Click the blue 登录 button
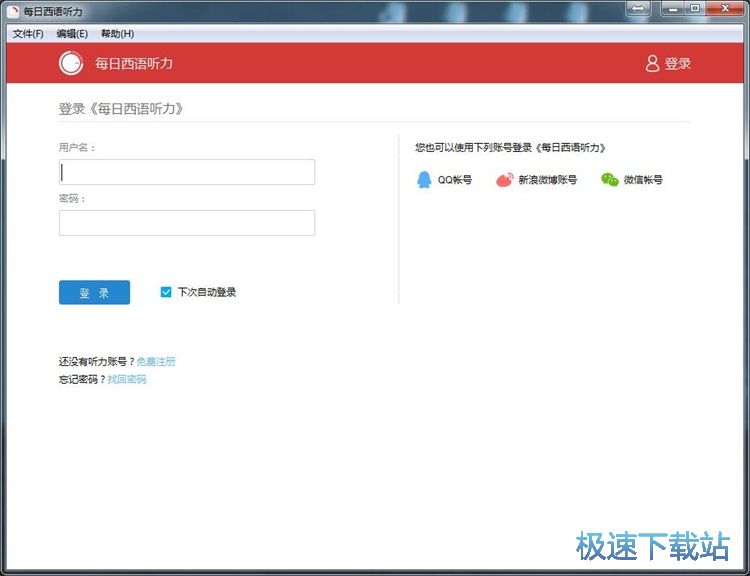The image size is (750, 576). (94, 292)
